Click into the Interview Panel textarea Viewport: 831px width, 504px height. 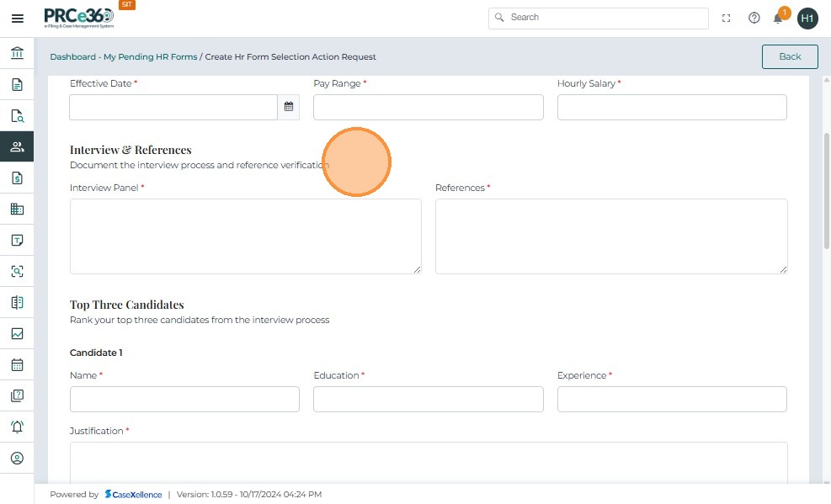(x=245, y=236)
